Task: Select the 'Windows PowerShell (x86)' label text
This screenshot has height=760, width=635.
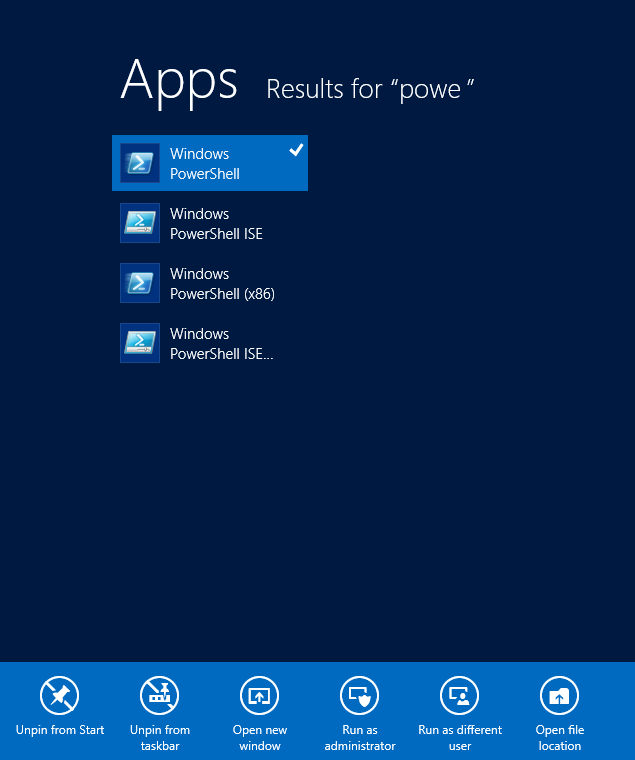Action: [x=222, y=284]
